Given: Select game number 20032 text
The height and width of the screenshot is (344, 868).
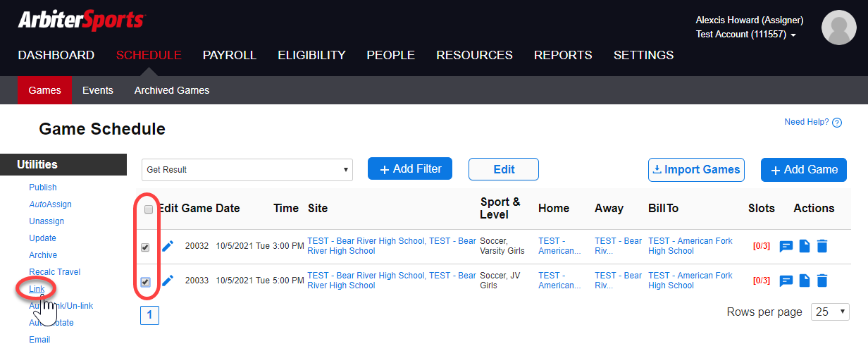Looking at the screenshot, I should point(197,246).
